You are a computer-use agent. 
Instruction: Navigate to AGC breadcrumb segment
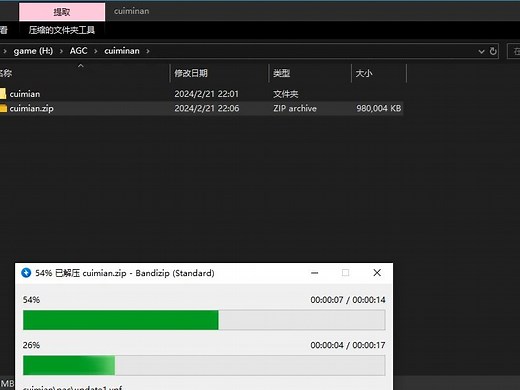click(x=78, y=51)
